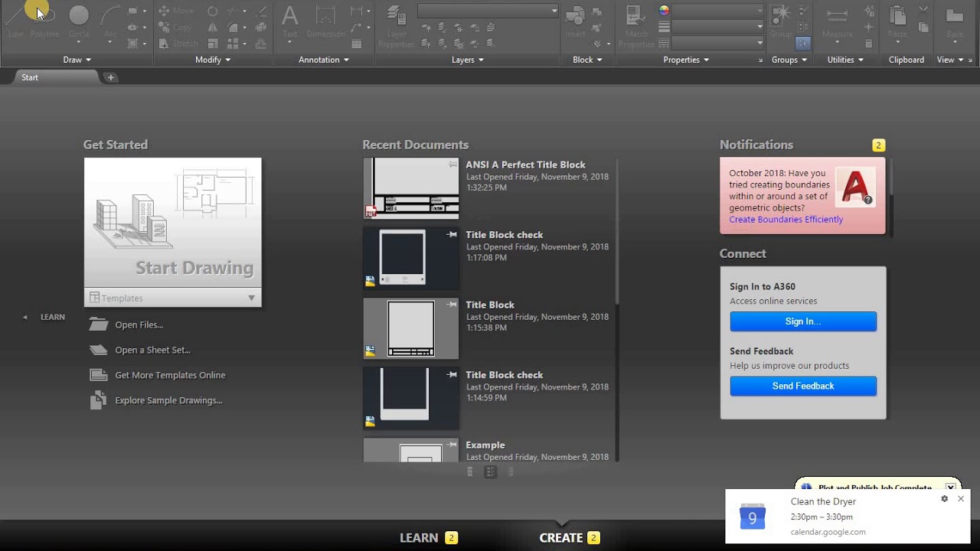Open the Example drawing thumbnail
This screenshot has width=980, height=551.
pyautogui.click(x=411, y=450)
